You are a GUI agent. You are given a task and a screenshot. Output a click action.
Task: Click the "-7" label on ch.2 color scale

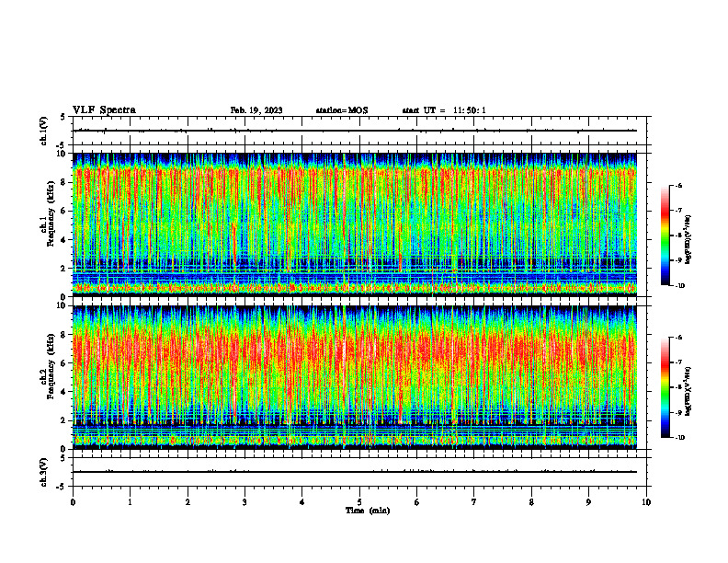678,362
